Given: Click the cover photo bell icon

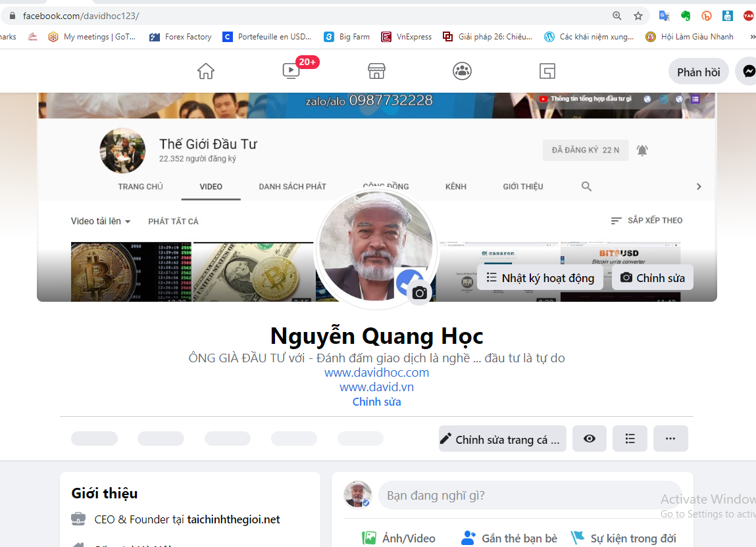Looking at the screenshot, I should pos(642,151).
